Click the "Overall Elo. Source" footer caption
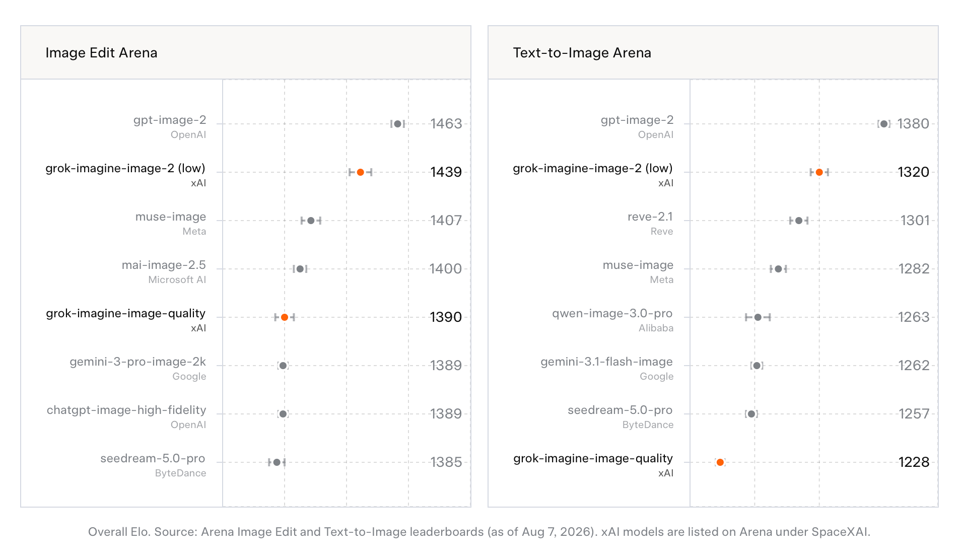This screenshot has width=961, height=560. coord(479,532)
